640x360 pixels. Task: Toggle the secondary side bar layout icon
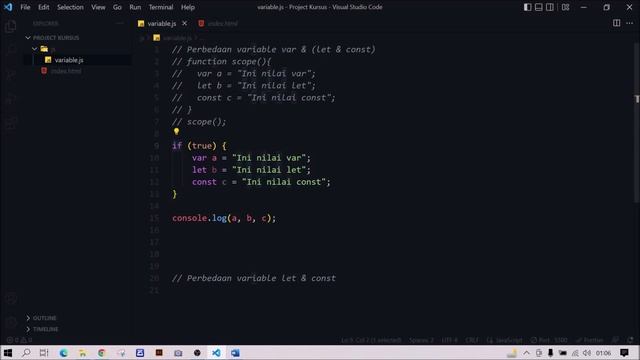pos(550,7)
